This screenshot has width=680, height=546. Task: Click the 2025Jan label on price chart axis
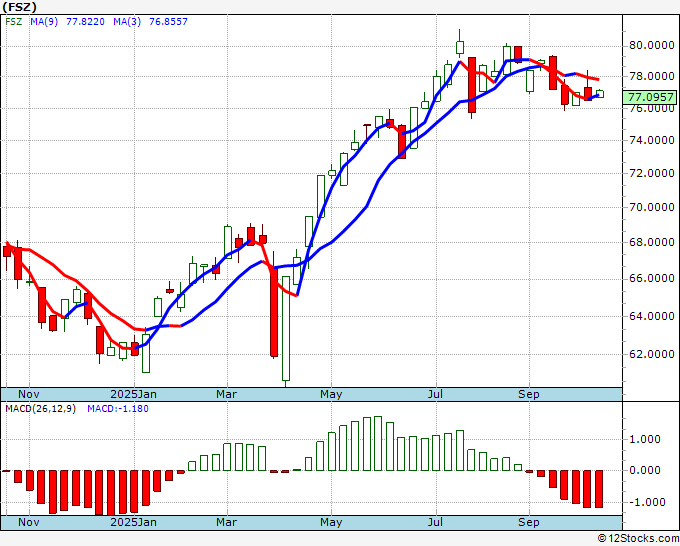coord(134,394)
